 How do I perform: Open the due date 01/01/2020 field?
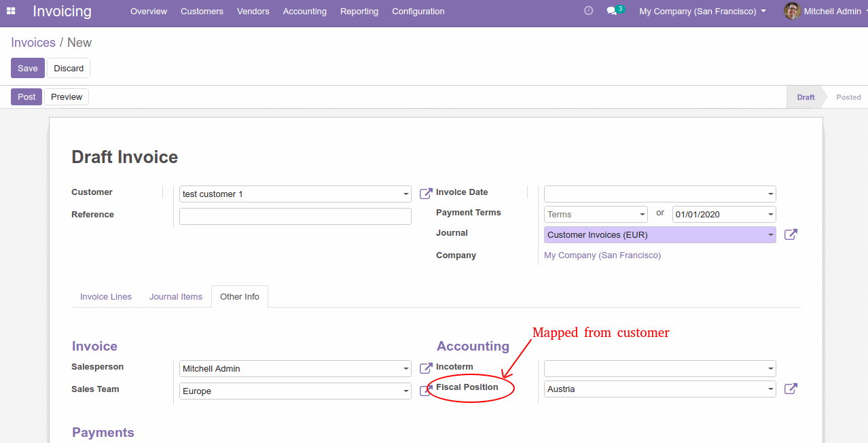pyautogui.click(x=724, y=215)
